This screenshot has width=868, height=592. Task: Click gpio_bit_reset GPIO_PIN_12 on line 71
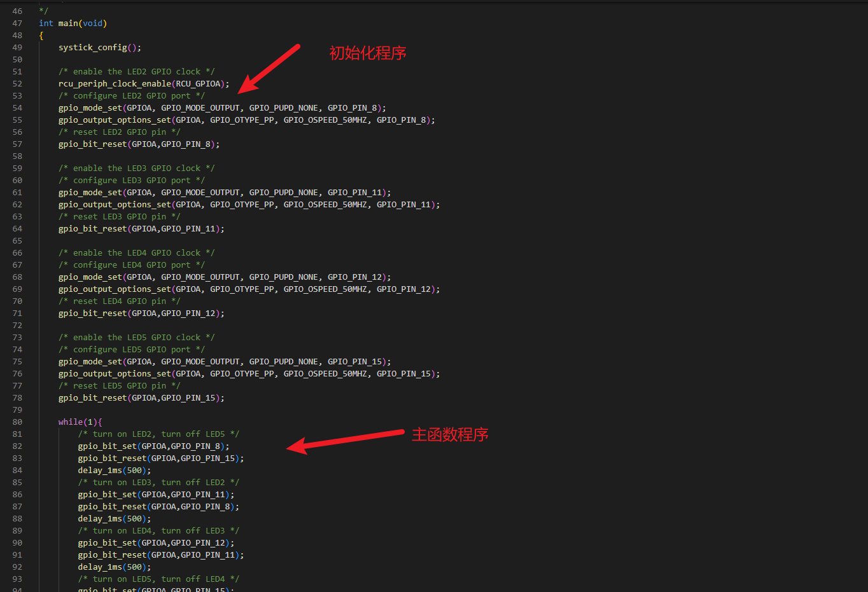click(141, 313)
